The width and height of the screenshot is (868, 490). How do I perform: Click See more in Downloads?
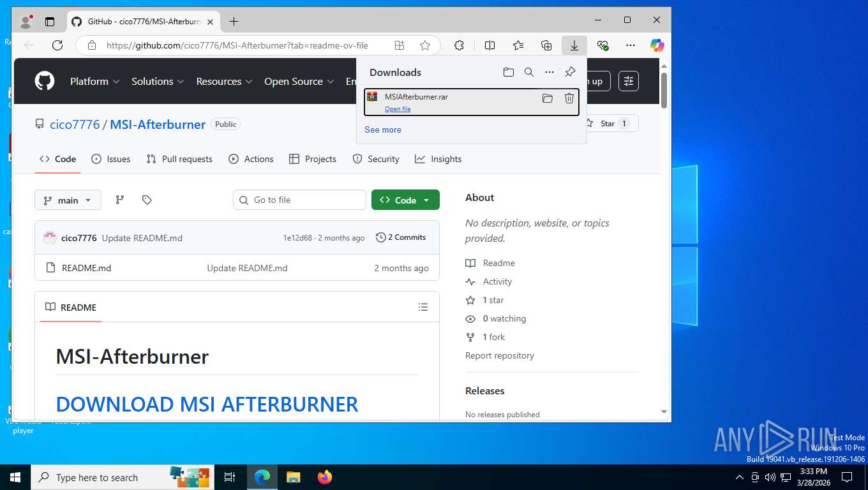pyautogui.click(x=383, y=130)
